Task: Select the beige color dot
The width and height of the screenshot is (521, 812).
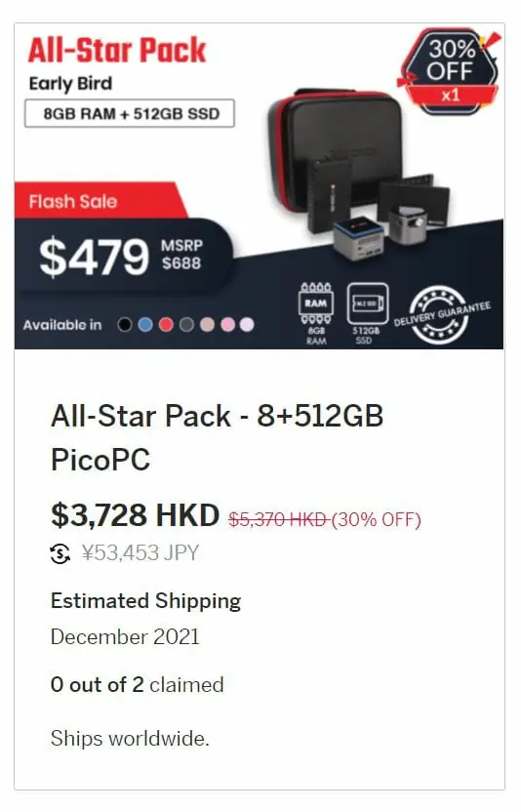Action: [207, 325]
